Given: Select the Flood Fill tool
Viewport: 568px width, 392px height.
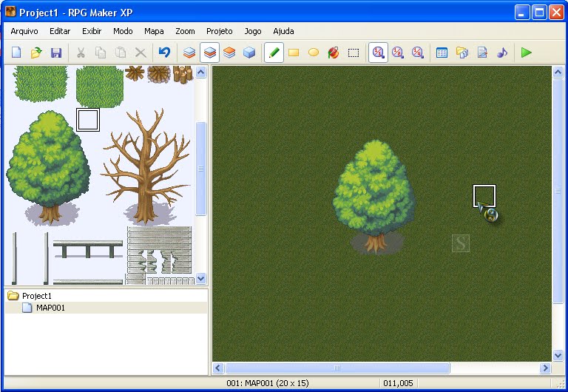Looking at the screenshot, I should pyautogui.click(x=334, y=53).
